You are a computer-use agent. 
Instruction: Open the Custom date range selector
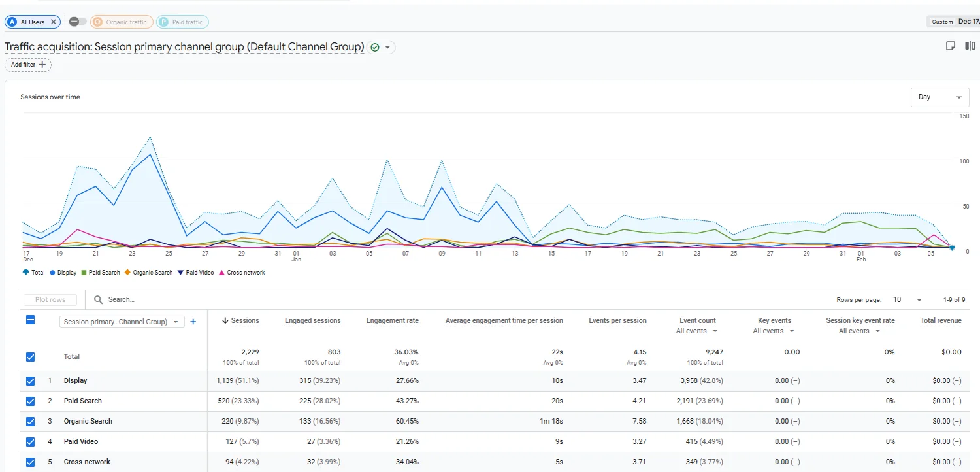[953, 22]
